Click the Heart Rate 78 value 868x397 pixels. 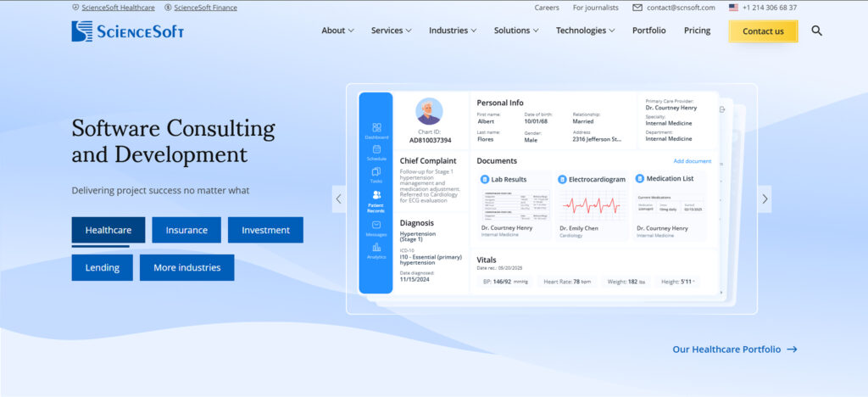coord(567,282)
